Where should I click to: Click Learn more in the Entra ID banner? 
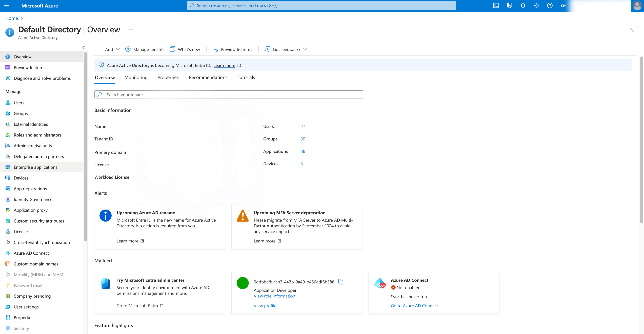(x=224, y=65)
